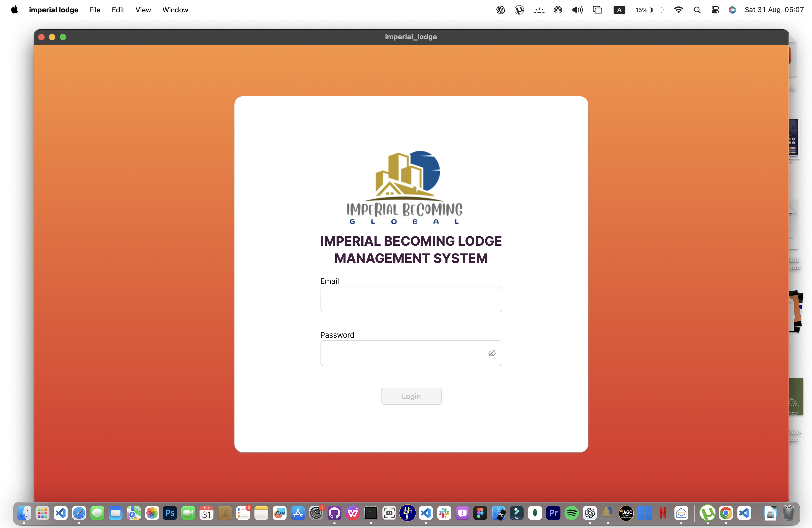Launch Spotify from the Dock
This screenshot has height=528, width=812.
pos(571,513)
